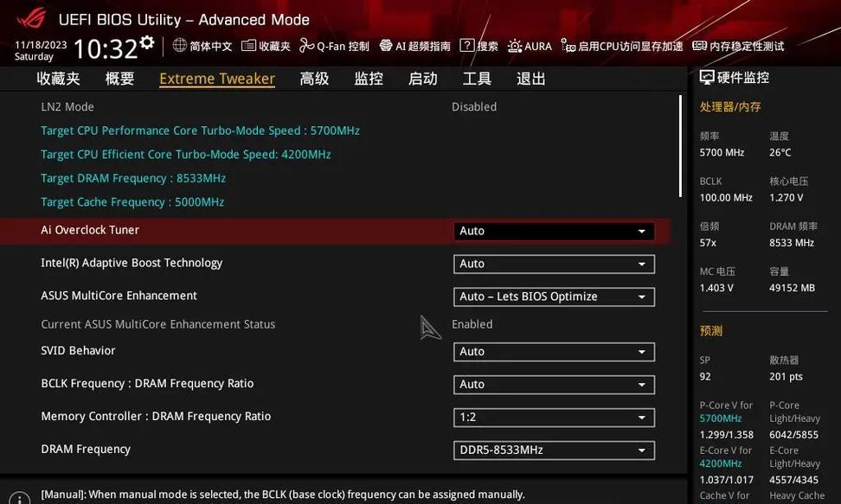The height and width of the screenshot is (504, 841).
Task: Click the 搜索 label
Action: point(487,46)
